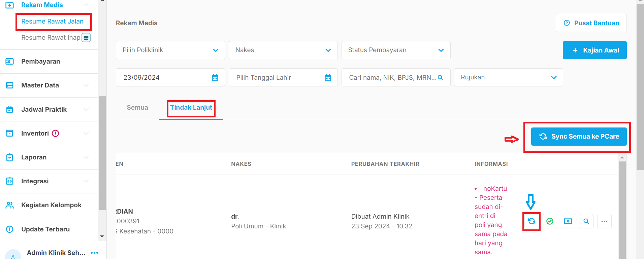The image size is (644, 259).
Task: Open the Rujukan dropdown
Action: [x=509, y=77]
